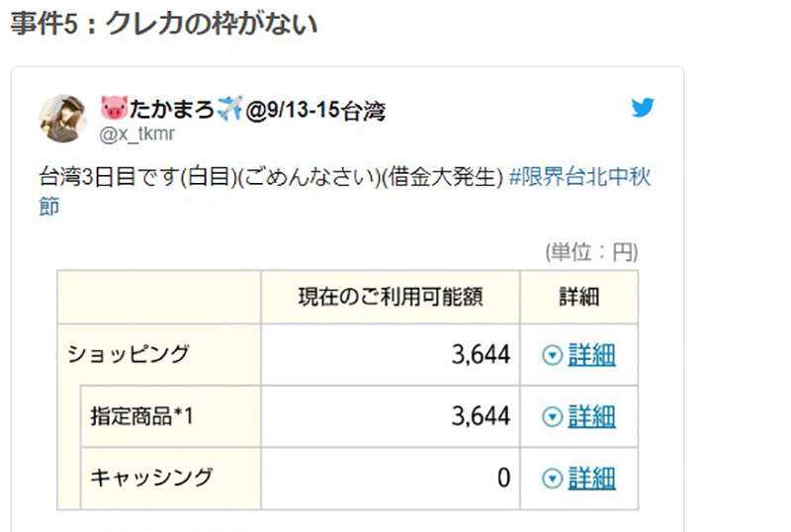Click the キャッシング amount of 0

[503, 479]
